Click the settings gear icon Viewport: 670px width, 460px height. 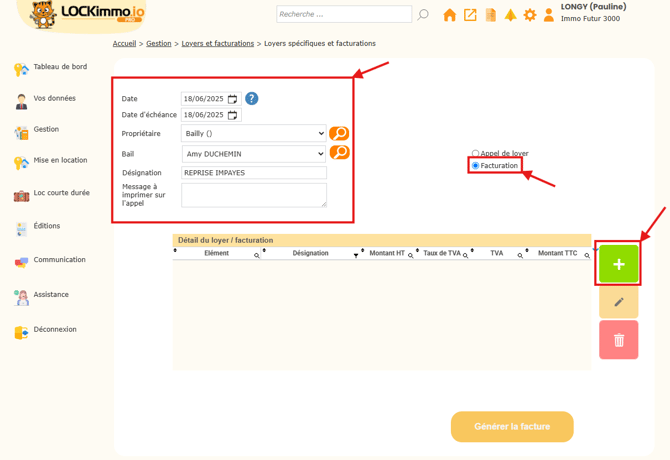point(530,15)
